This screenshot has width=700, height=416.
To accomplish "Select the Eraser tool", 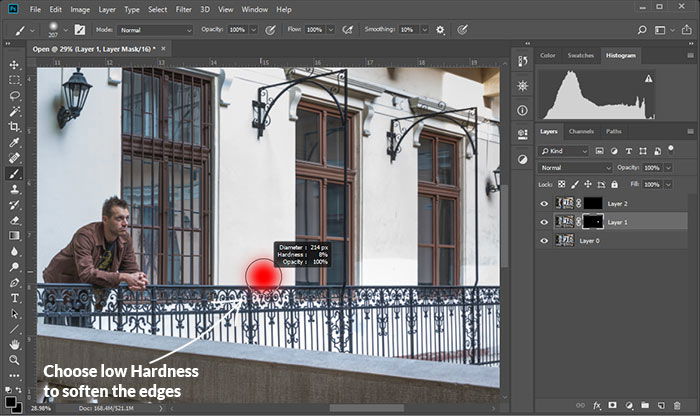I will 14,220.
